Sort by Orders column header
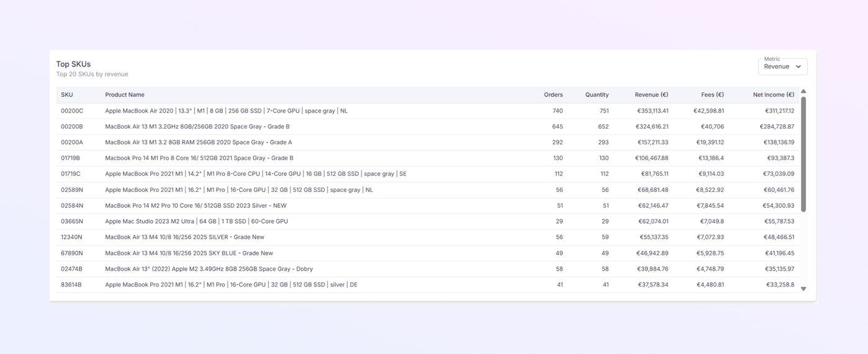This screenshot has height=354, width=868. coord(553,95)
